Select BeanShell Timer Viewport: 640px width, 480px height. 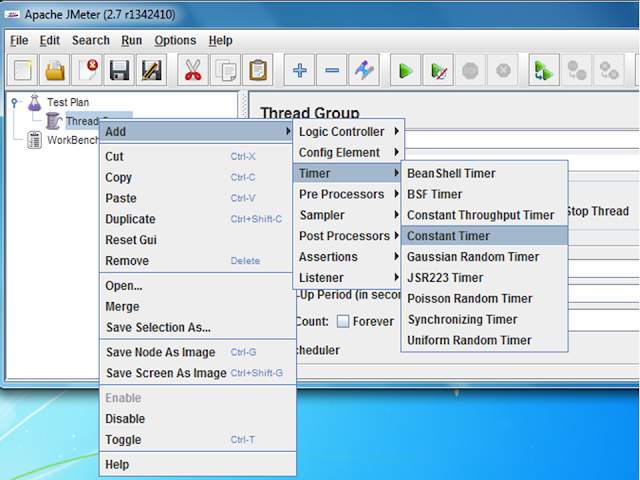484,173
